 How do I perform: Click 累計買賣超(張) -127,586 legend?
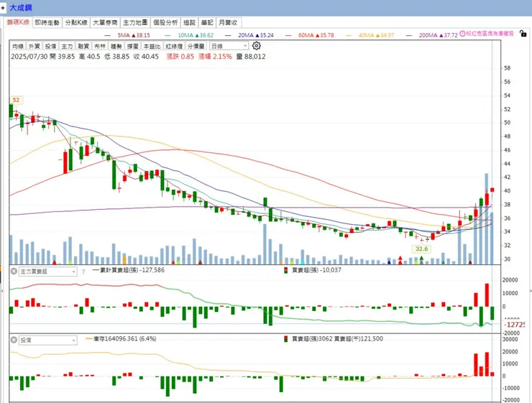point(128,270)
